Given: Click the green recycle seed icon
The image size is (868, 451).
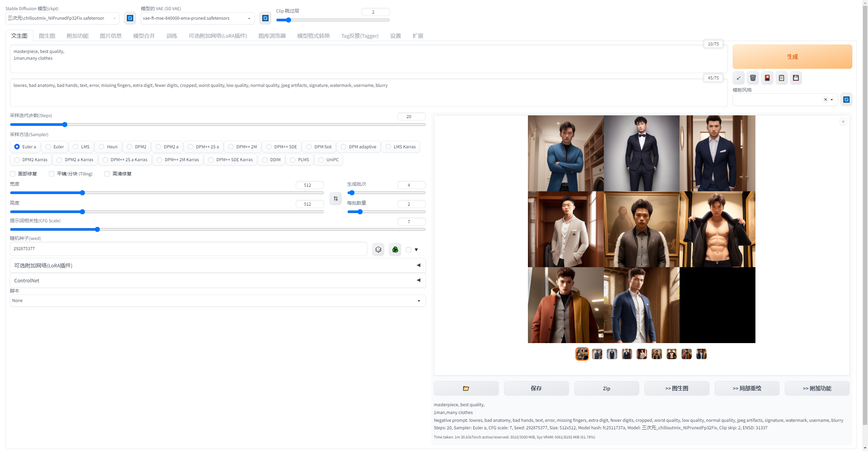Looking at the screenshot, I should [x=395, y=250].
